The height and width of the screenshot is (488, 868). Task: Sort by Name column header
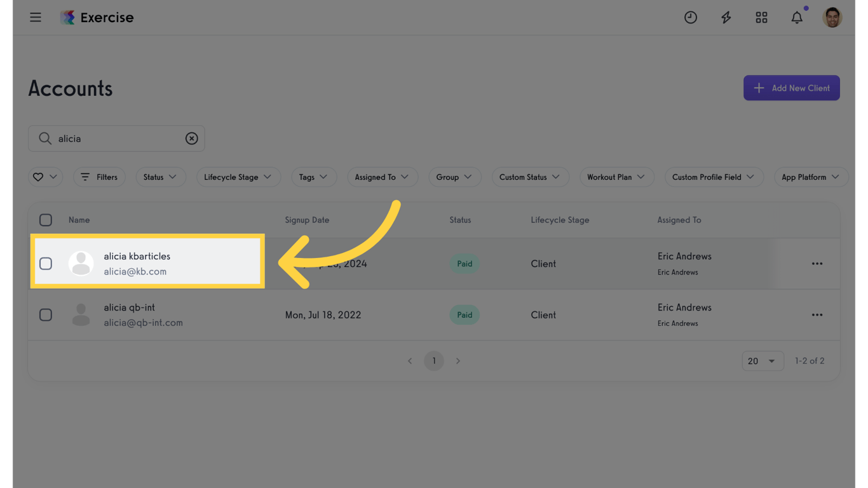(x=79, y=220)
